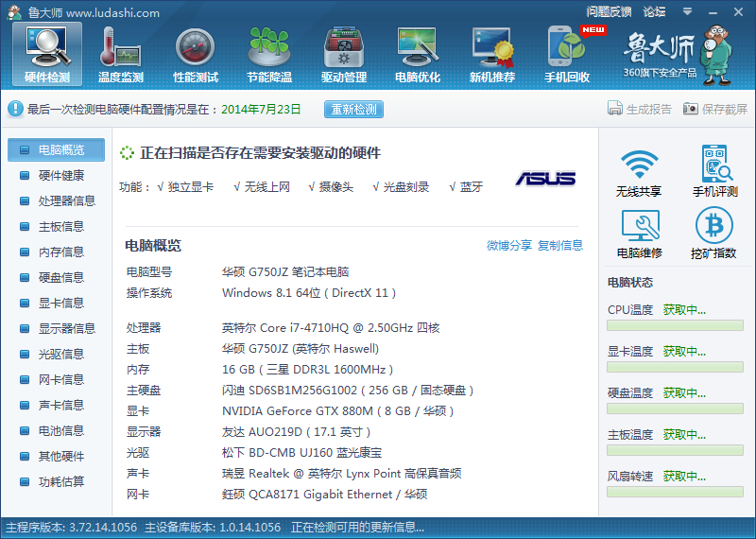
Task: Click the 16 GB 三星 DDR3L memory text
Action: [x=308, y=370]
